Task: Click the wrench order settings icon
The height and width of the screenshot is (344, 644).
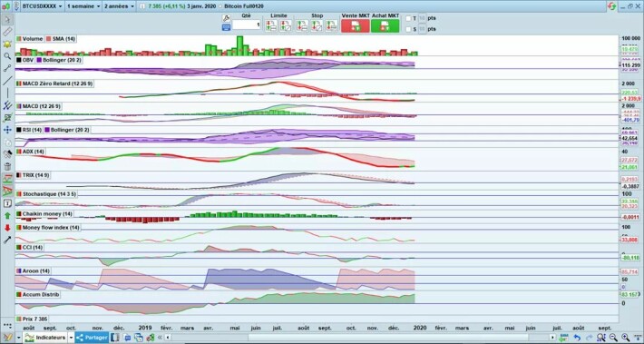Action: tap(226, 18)
